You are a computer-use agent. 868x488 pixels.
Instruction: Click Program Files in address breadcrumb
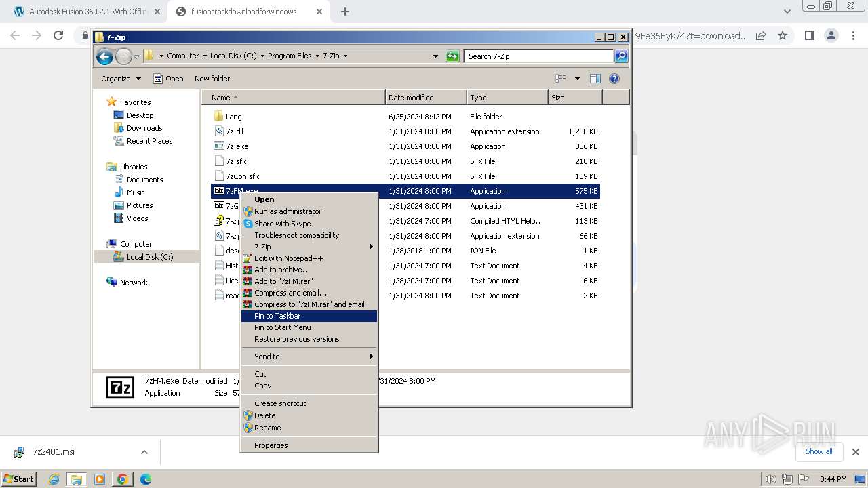click(x=290, y=56)
